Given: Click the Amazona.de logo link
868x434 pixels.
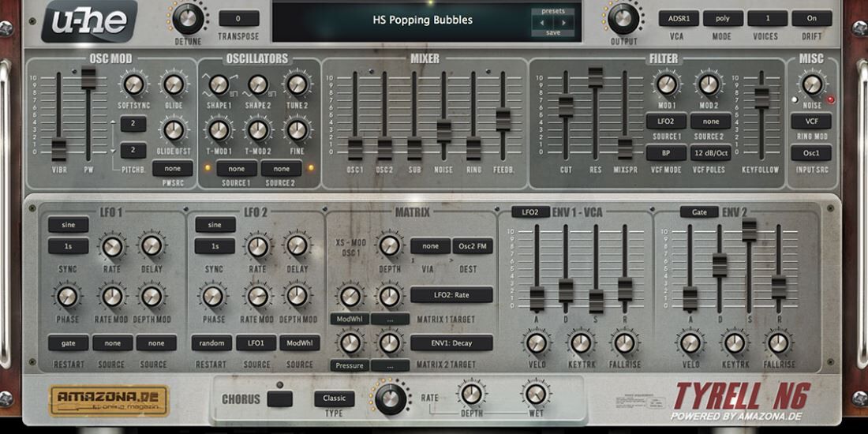Looking at the screenshot, I should [109, 401].
